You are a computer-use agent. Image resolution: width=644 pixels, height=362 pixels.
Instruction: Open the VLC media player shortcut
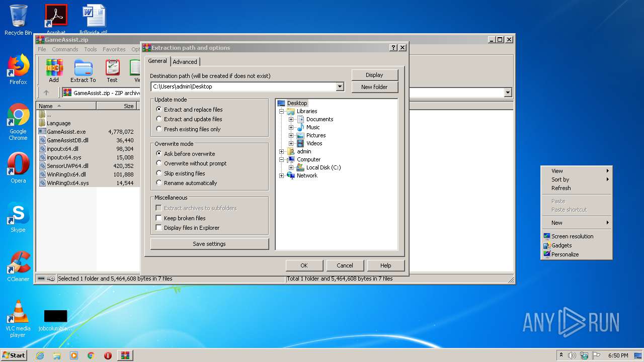(x=18, y=319)
